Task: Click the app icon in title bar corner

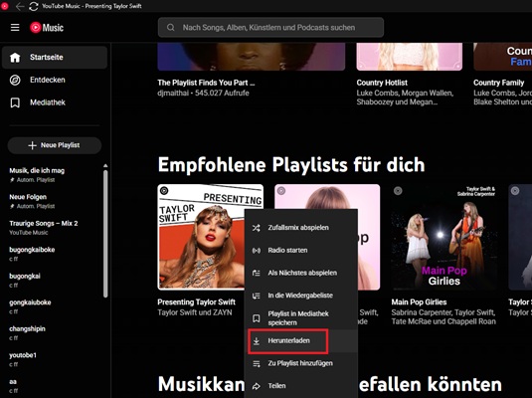Action: click(x=4, y=6)
